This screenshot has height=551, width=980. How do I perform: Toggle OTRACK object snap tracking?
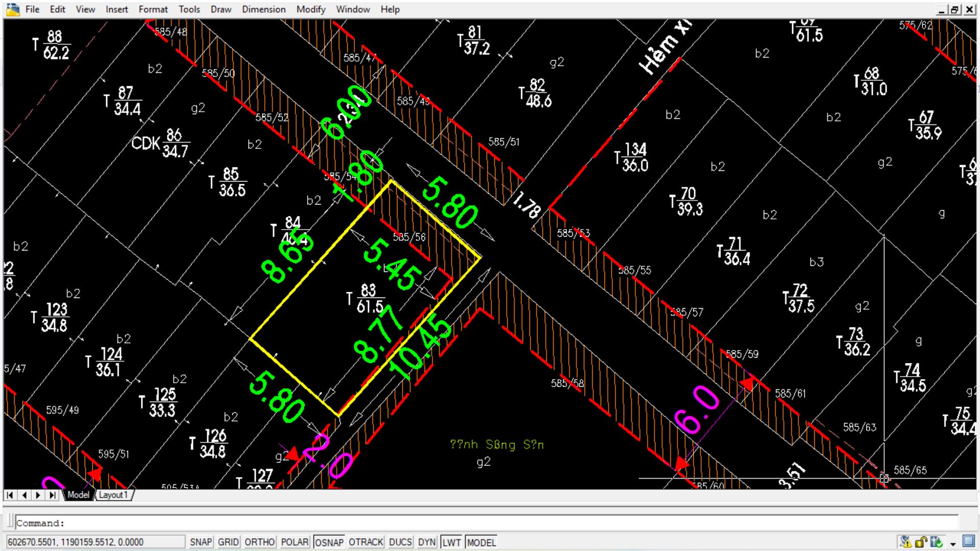(366, 542)
